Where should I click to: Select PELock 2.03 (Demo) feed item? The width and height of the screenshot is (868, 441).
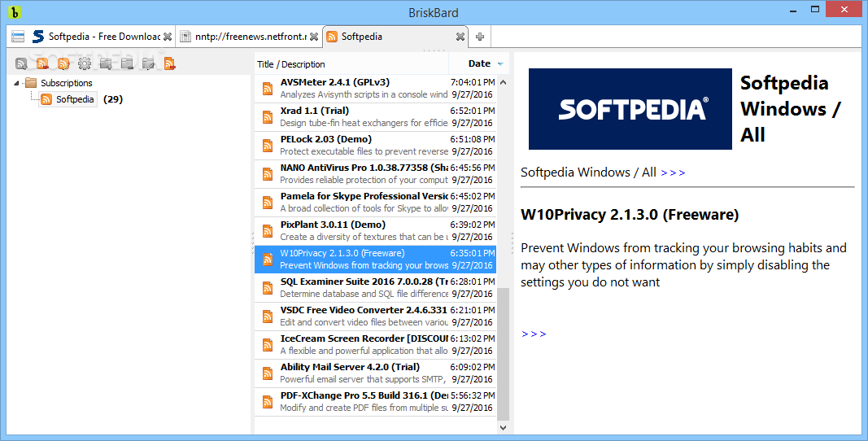point(375,146)
